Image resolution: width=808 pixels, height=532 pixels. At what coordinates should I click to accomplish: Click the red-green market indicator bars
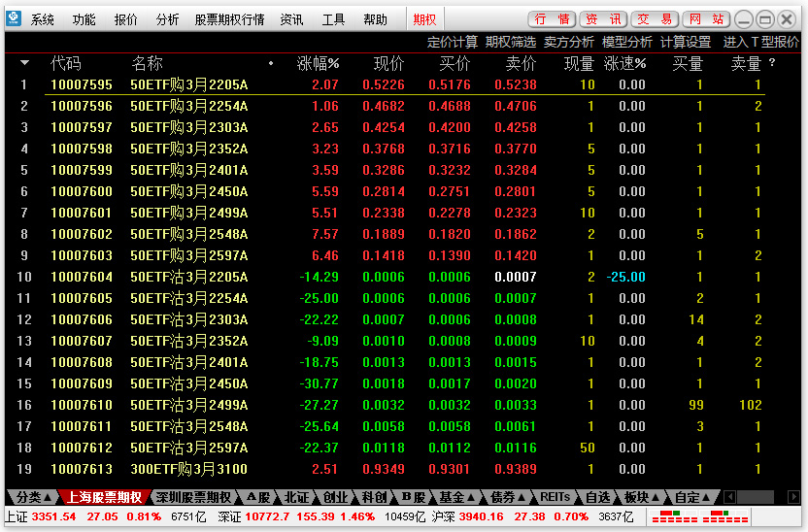[700, 516]
